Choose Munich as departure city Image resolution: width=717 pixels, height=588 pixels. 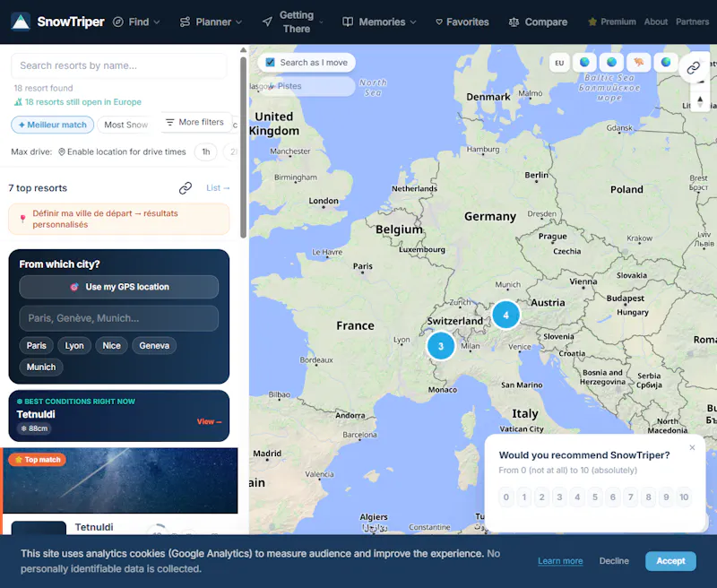[41, 367]
